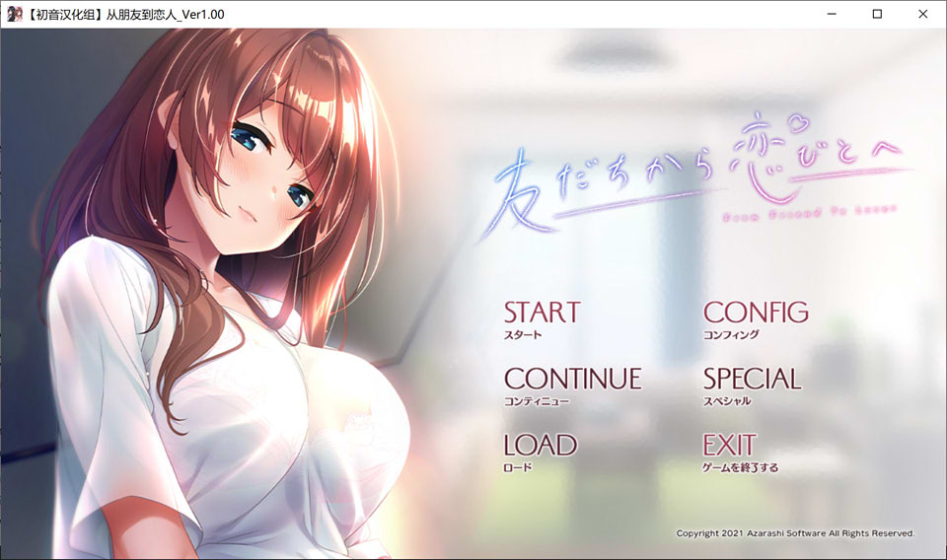Click the コンティニュー label under CONTINUE
Image resolution: width=947 pixels, height=560 pixels.
[x=537, y=401]
